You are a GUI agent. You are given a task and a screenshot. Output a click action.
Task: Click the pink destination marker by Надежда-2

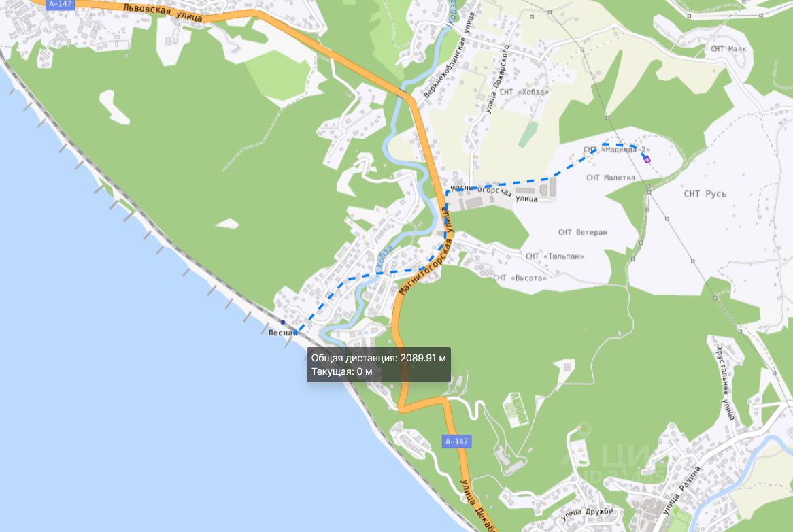[646, 159]
